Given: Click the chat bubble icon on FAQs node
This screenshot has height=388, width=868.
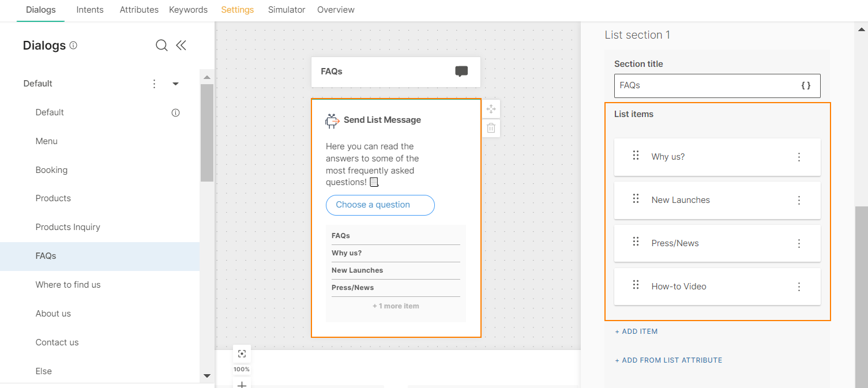Looking at the screenshot, I should (461, 71).
